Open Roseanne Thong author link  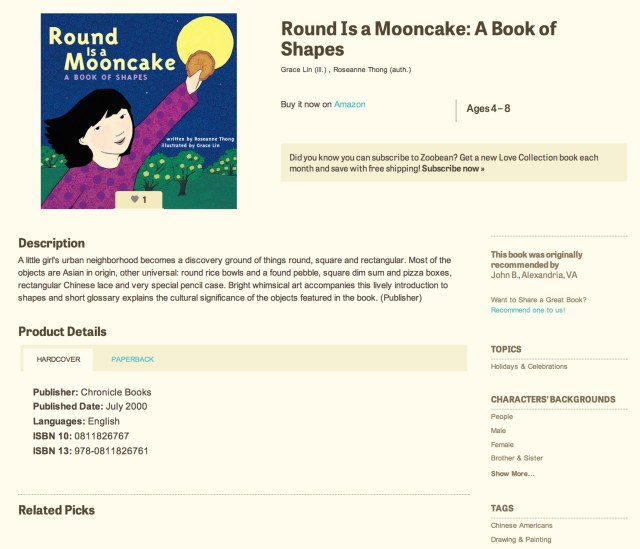pyautogui.click(x=374, y=70)
